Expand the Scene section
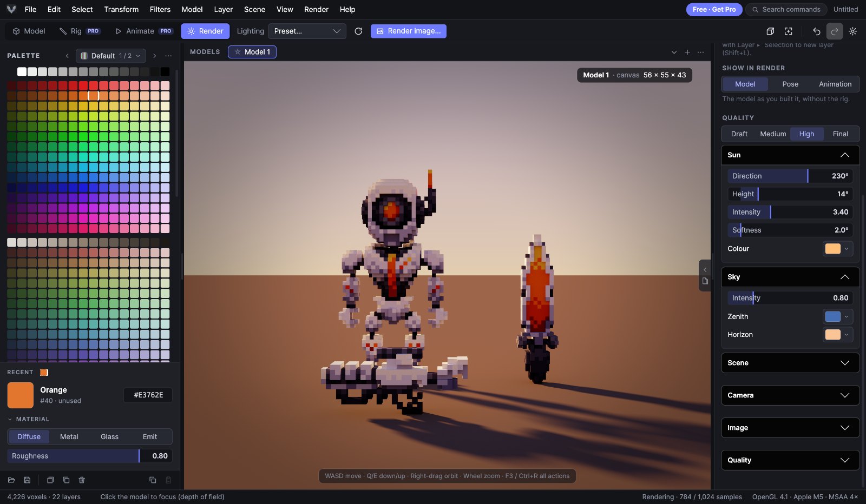This screenshot has height=504, width=866. point(790,363)
